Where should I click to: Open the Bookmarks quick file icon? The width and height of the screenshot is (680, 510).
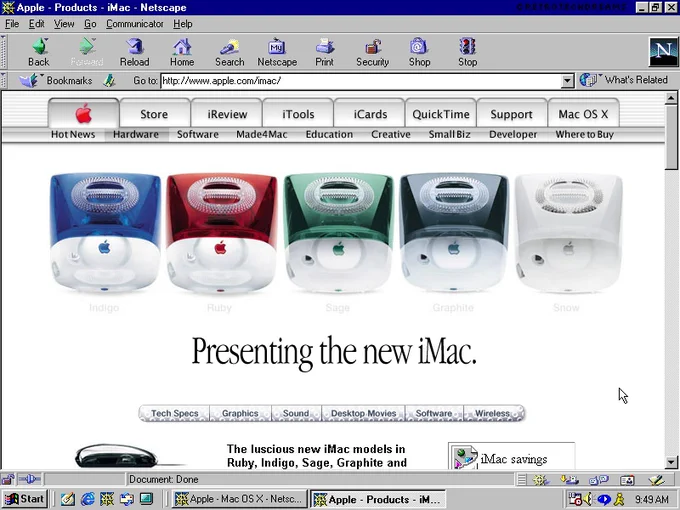(29, 80)
